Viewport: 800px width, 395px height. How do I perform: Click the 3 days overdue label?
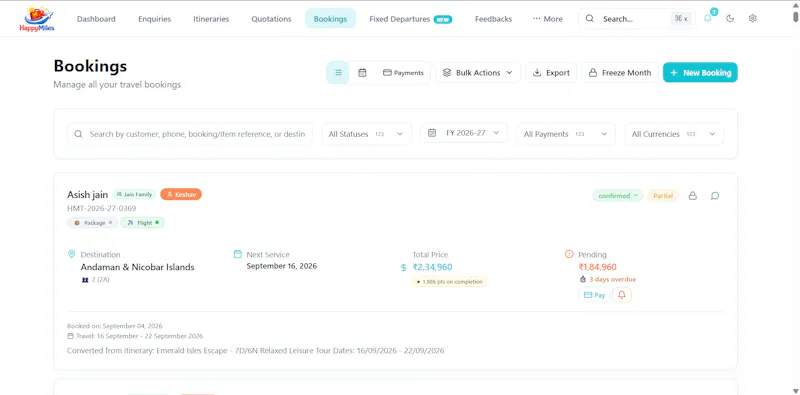click(x=612, y=279)
